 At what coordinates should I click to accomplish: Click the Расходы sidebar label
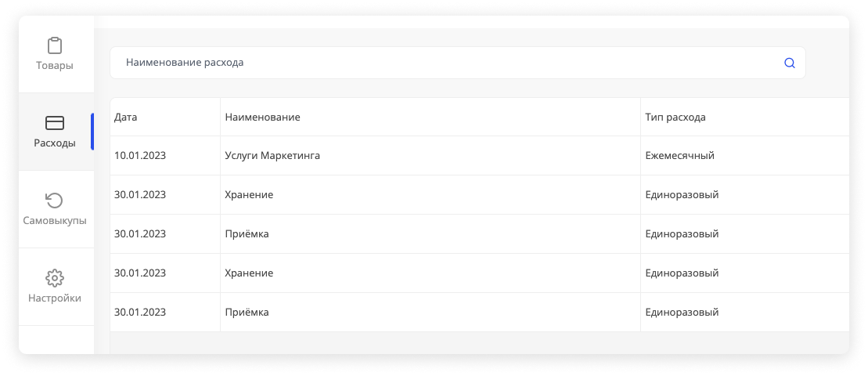pyautogui.click(x=55, y=143)
